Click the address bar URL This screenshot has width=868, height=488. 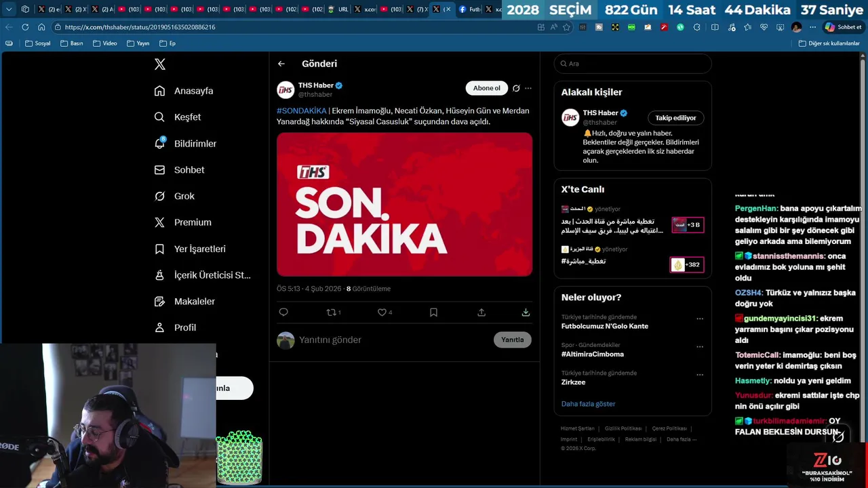140,27
